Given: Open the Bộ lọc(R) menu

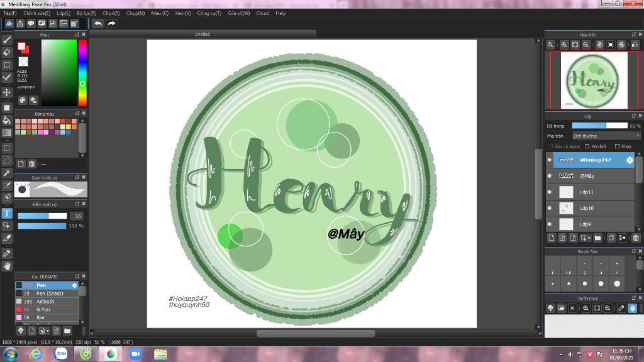Looking at the screenshot, I should point(86,13).
